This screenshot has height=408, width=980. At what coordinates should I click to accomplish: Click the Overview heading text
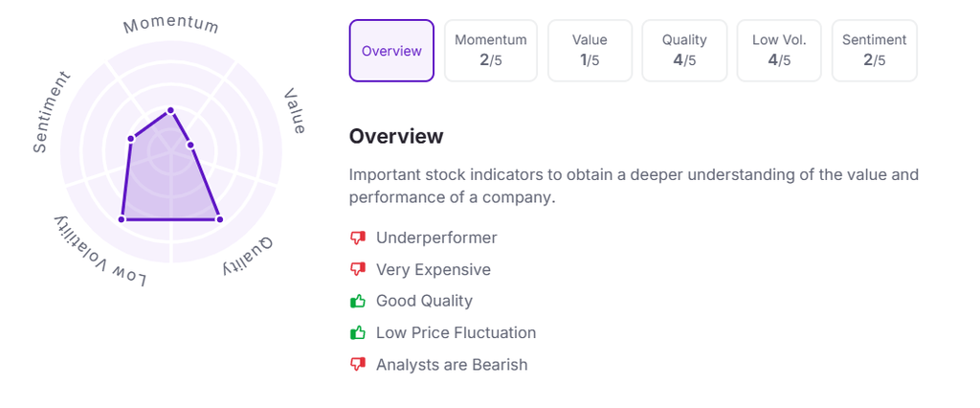coord(396,136)
